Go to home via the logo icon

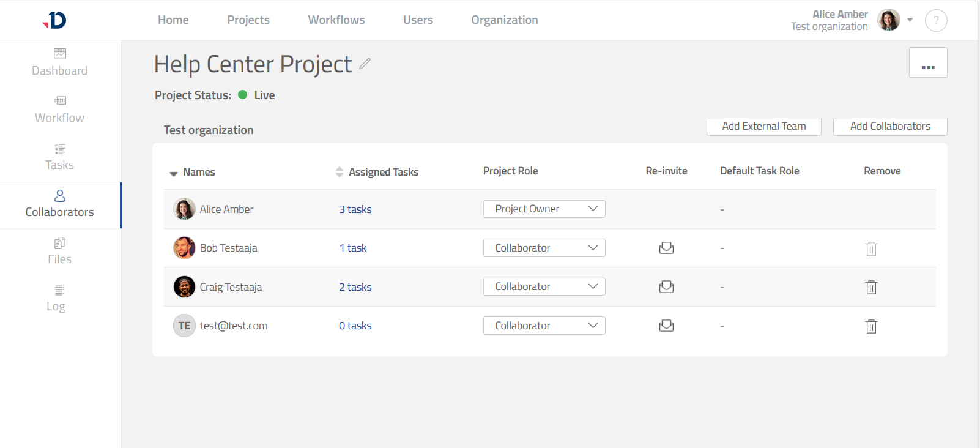pyautogui.click(x=55, y=20)
